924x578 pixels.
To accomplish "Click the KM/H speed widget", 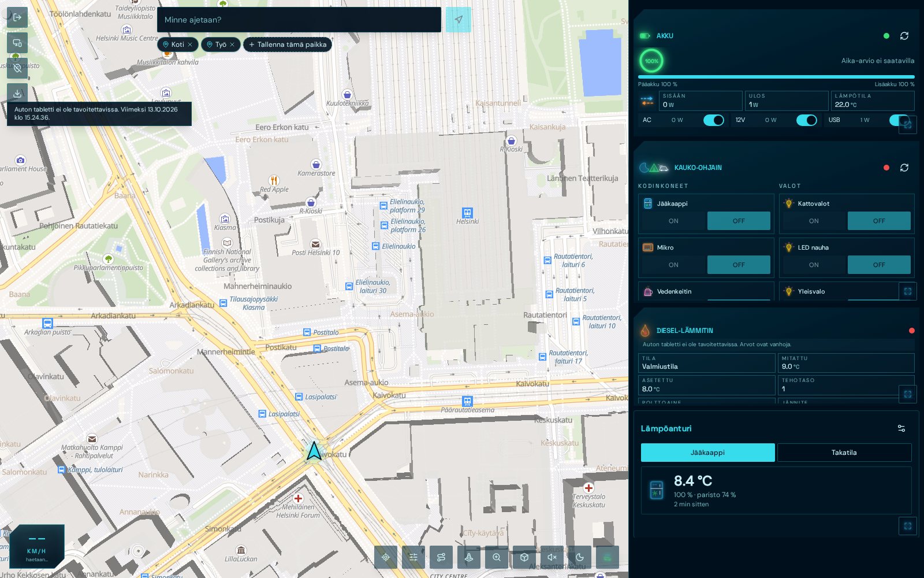I will pos(36,546).
